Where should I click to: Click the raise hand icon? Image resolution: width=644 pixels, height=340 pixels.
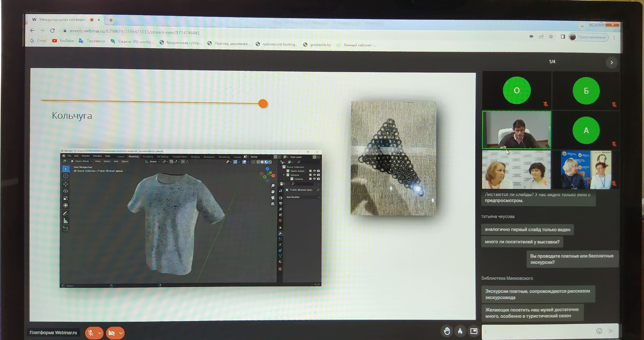click(x=447, y=331)
